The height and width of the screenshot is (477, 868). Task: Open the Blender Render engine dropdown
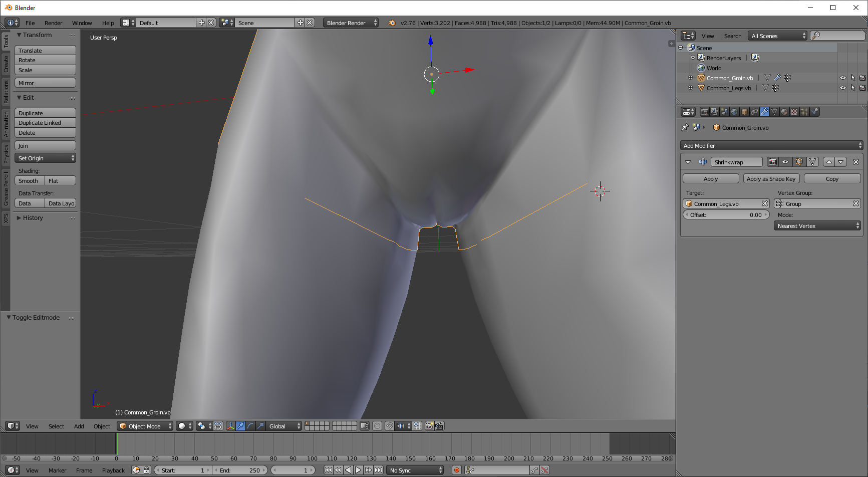click(351, 23)
